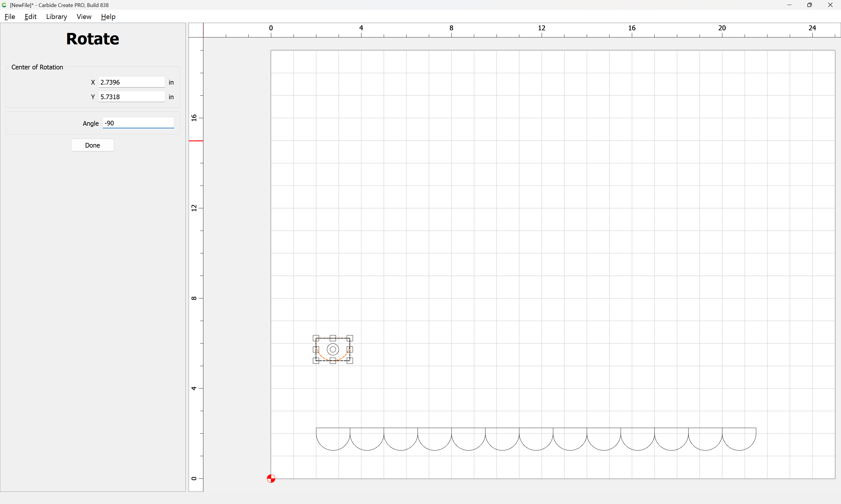Open the Edit menu
This screenshot has height=504, width=841.
point(30,17)
